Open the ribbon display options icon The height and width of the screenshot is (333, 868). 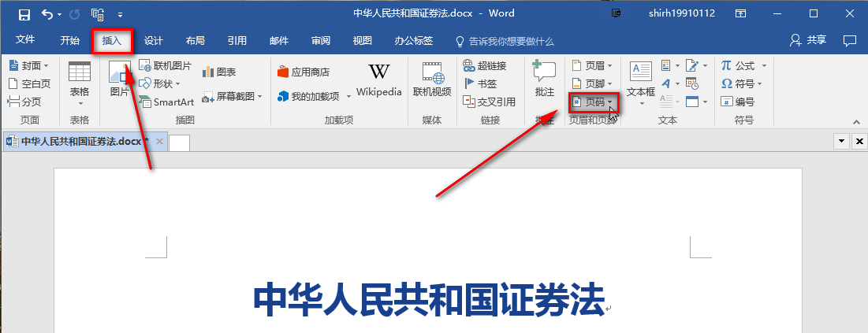click(x=740, y=13)
